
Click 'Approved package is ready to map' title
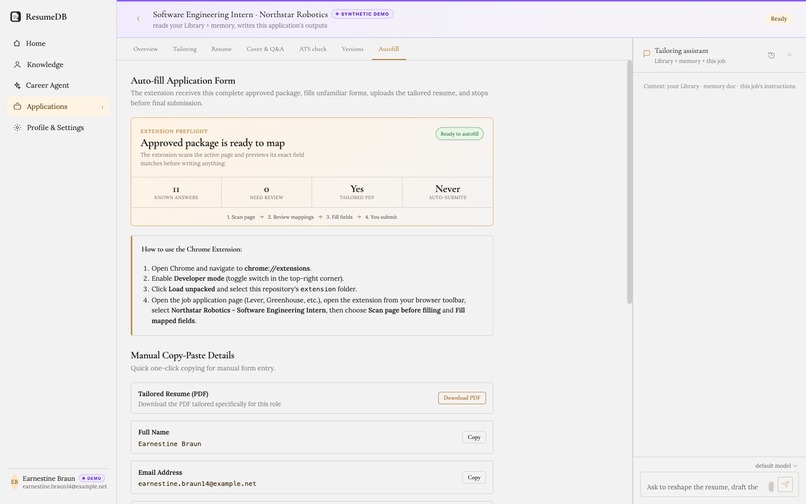pos(212,143)
